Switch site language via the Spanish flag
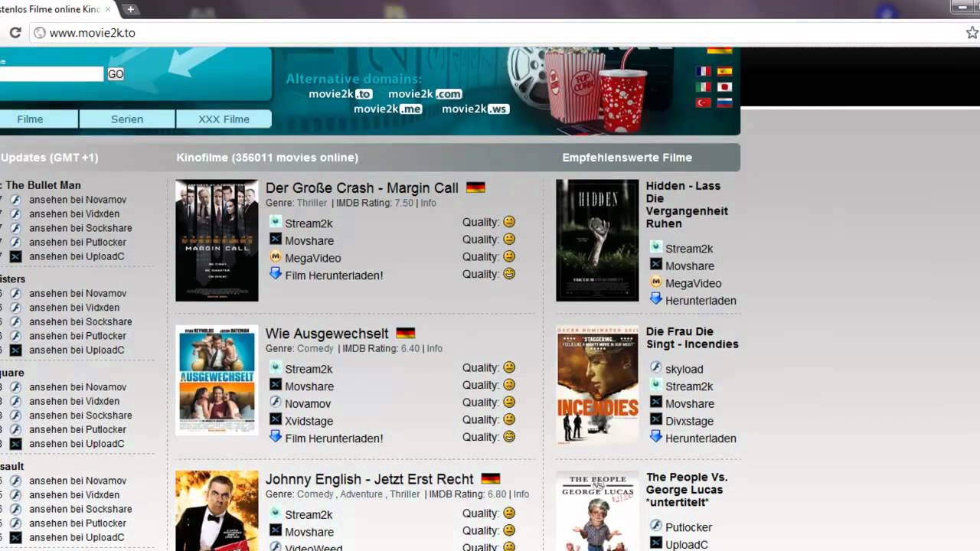The image size is (980, 551). click(724, 71)
